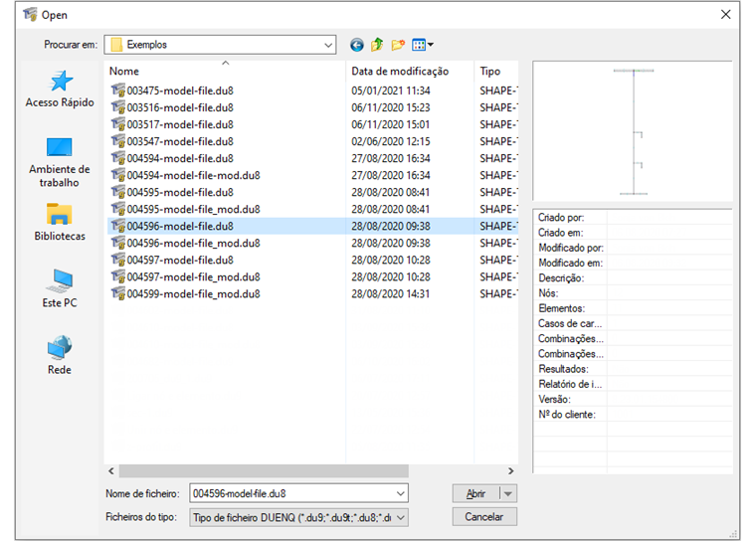Expand the Ficheiros do tipo dropdown
This screenshot has height=541, width=756.
tap(400, 517)
